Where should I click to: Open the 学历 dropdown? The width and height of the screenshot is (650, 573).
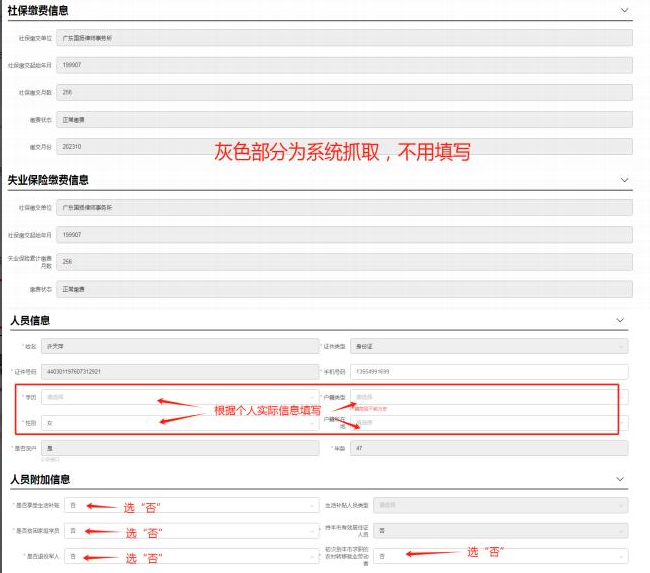click(180, 397)
